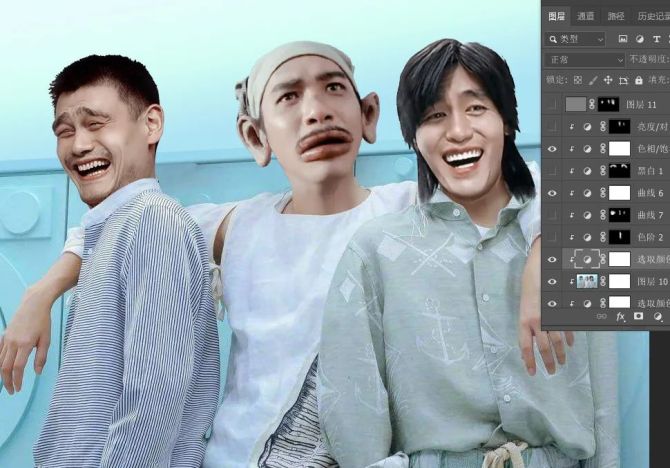Lock transparent pixels with checkerboard icon
The height and width of the screenshot is (468, 670).
577,80
